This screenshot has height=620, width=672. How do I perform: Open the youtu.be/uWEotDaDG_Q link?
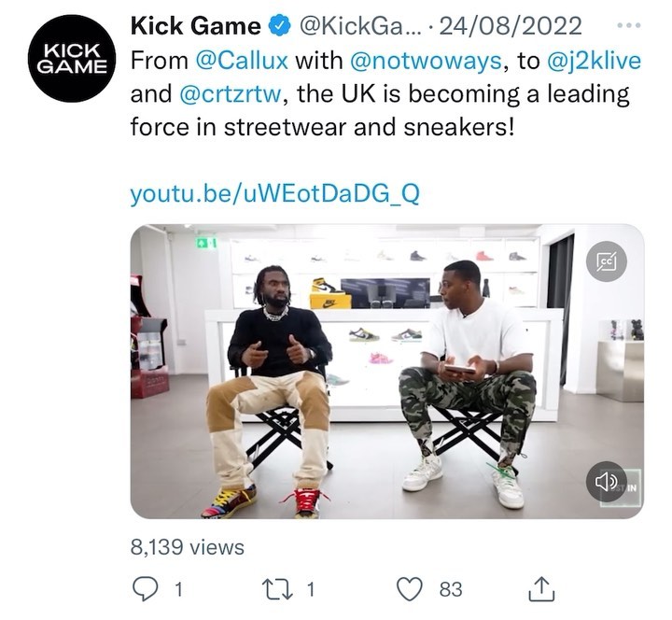coord(274,194)
